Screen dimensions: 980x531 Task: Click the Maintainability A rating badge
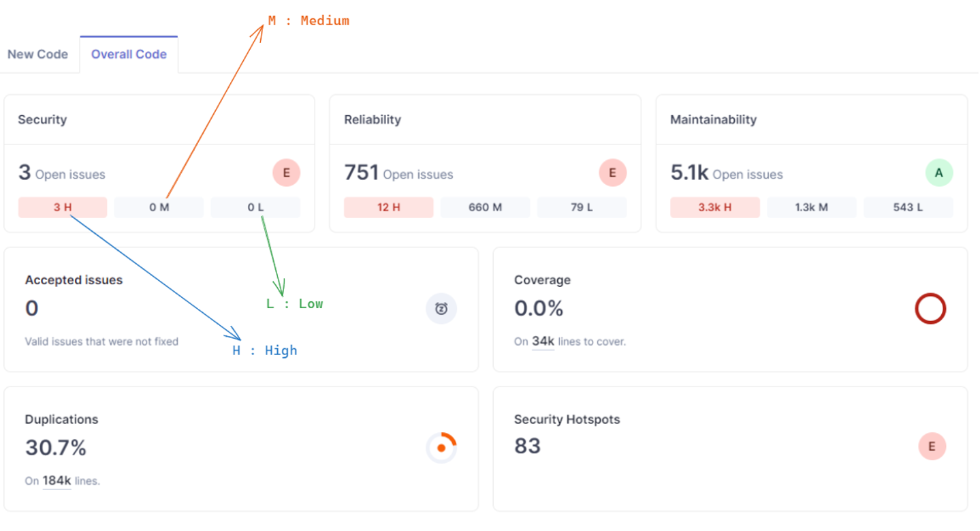pos(938,173)
